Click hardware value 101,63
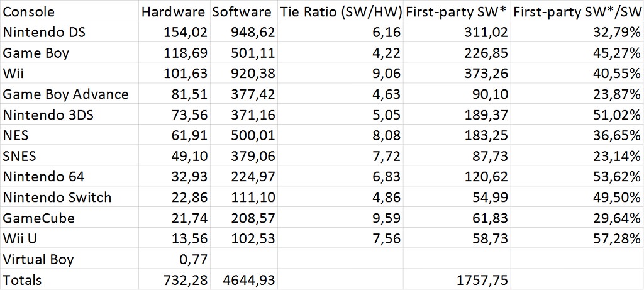The height and width of the screenshot is (290, 644). tap(174, 73)
